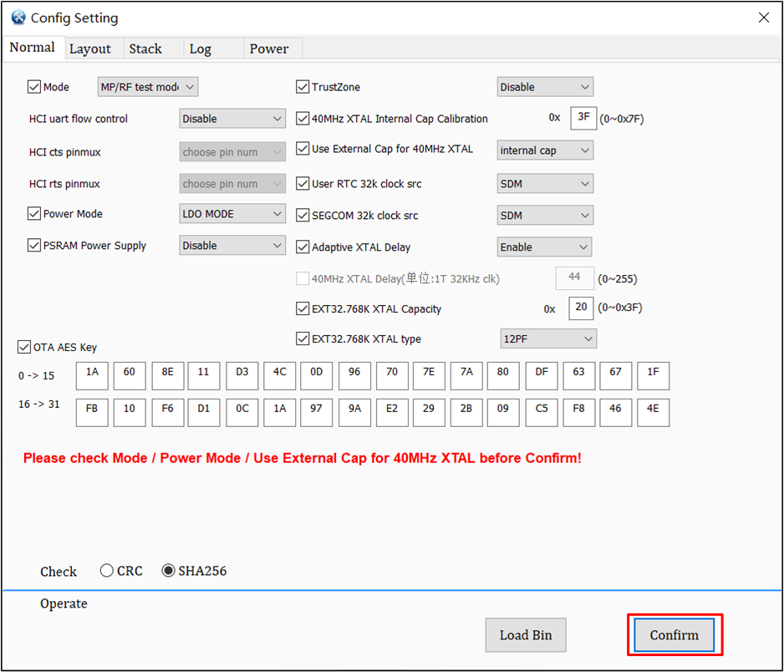
Task: Toggle the TrustZone checkbox
Action: click(x=303, y=87)
